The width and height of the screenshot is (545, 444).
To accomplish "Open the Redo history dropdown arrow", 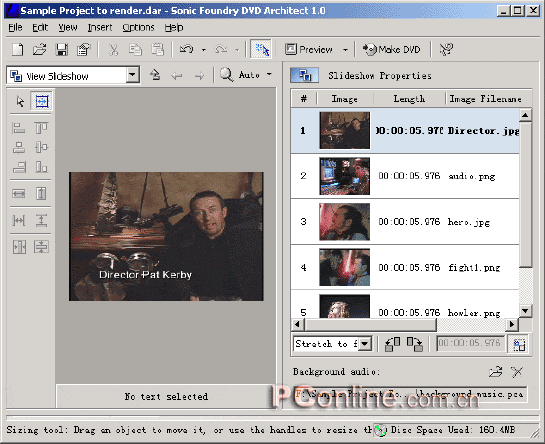I will 237,50.
